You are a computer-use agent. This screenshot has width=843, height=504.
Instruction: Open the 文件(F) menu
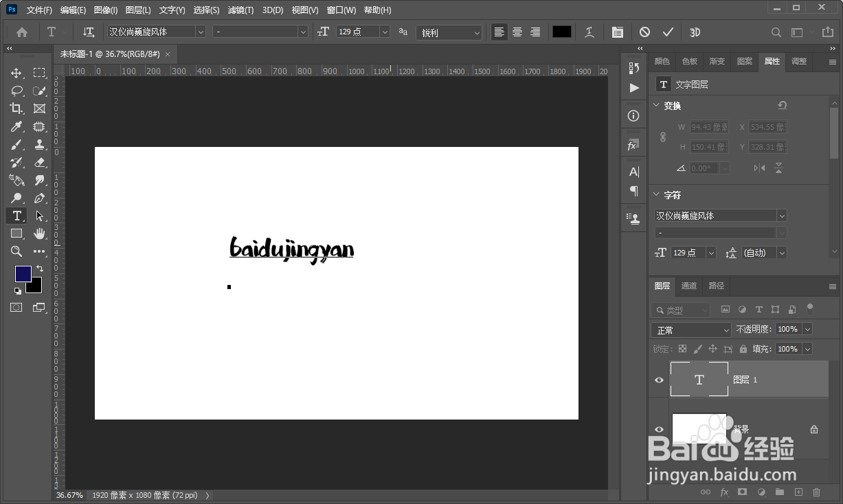(39, 10)
